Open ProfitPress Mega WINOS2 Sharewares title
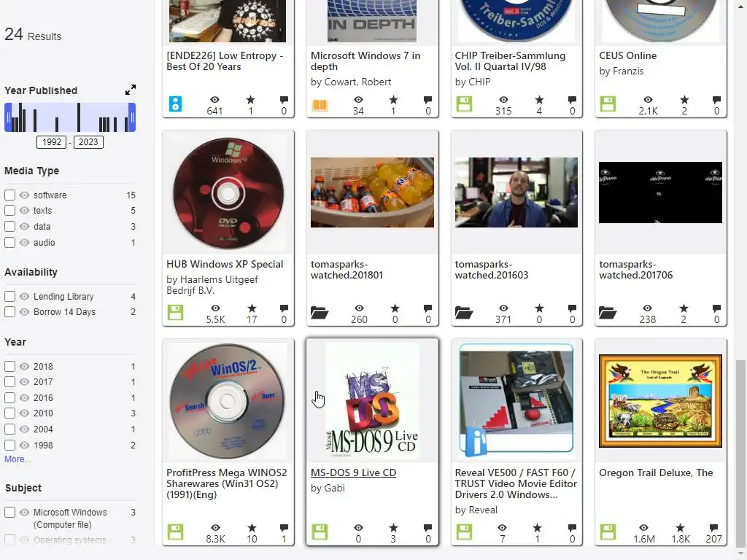 [227, 483]
